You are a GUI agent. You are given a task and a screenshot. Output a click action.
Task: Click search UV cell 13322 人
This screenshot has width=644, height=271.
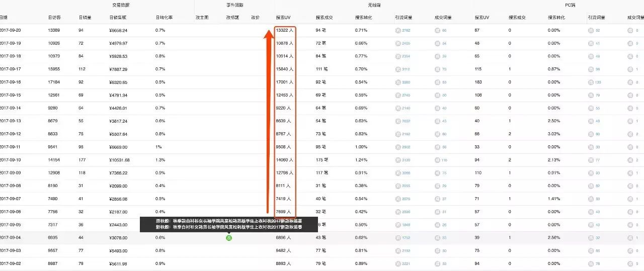tap(285, 30)
